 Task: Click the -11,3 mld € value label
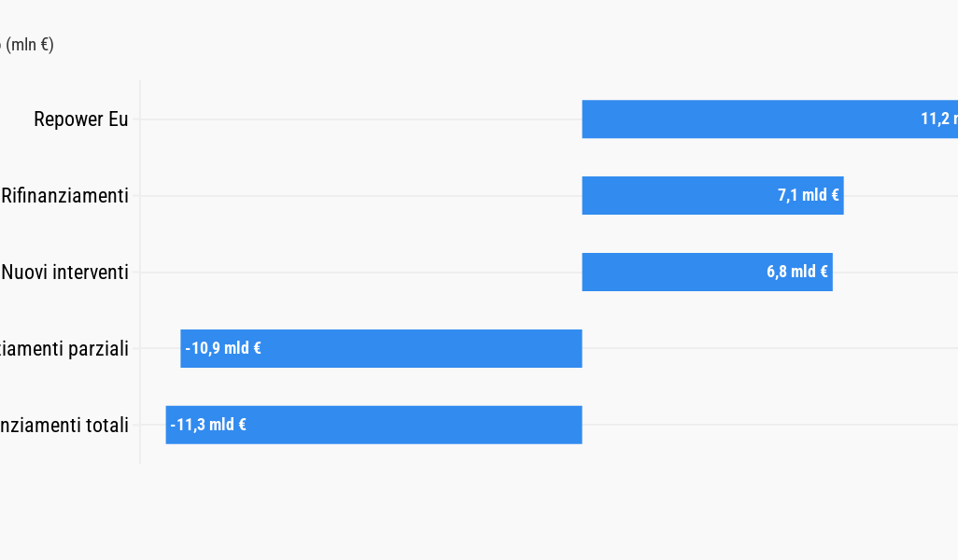click(208, 425)
